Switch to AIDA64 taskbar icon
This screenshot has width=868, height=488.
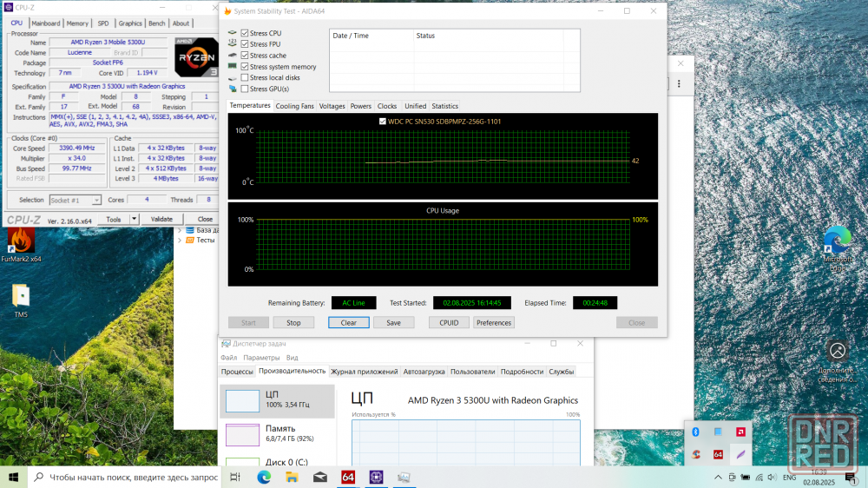pyautogui.click(x=348, y=477)
